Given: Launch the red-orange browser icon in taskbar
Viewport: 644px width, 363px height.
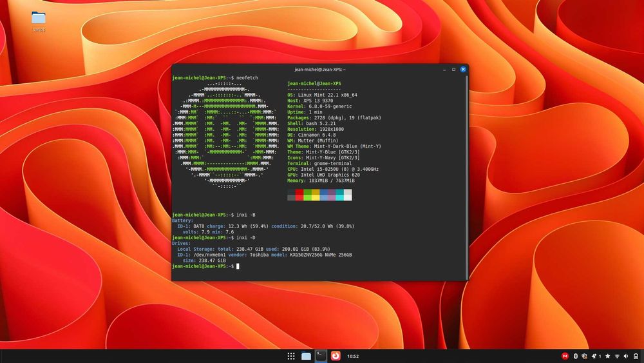Looking at the screenshot, I should [336, 356].
